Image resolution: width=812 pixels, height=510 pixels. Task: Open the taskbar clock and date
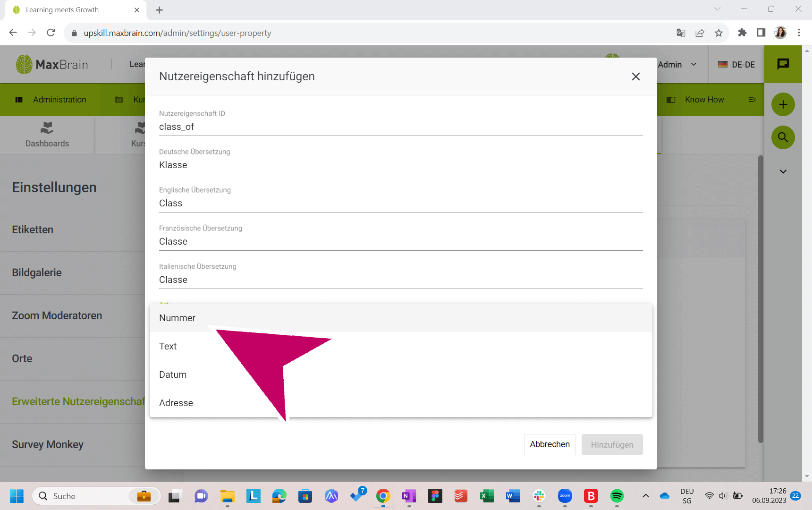click(x=770, y=496)
